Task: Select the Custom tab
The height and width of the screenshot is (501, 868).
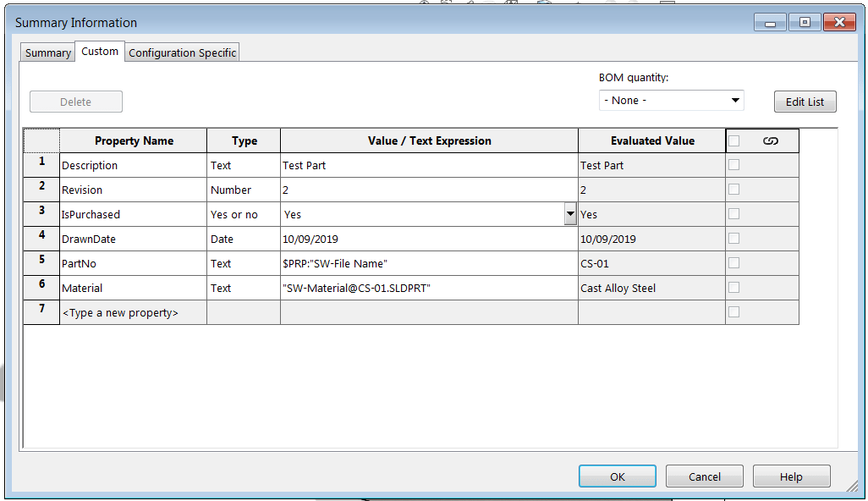Action: [x=99, y=51]
